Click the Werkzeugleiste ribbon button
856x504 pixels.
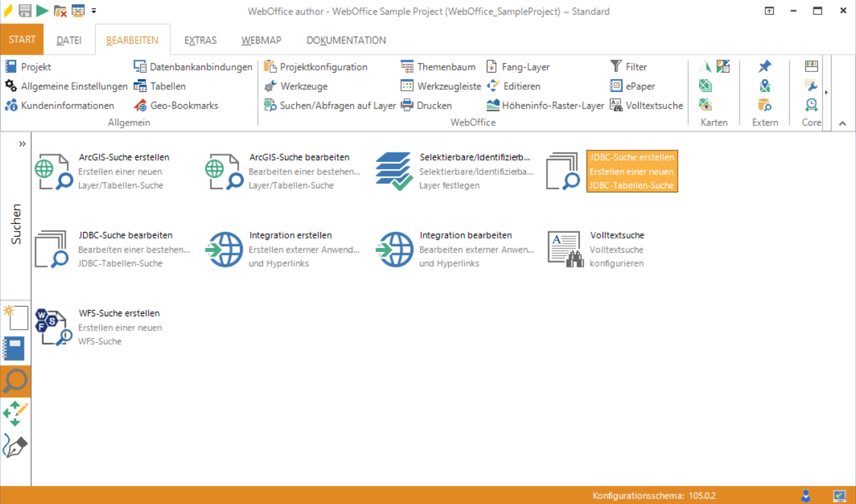point(441,86)
